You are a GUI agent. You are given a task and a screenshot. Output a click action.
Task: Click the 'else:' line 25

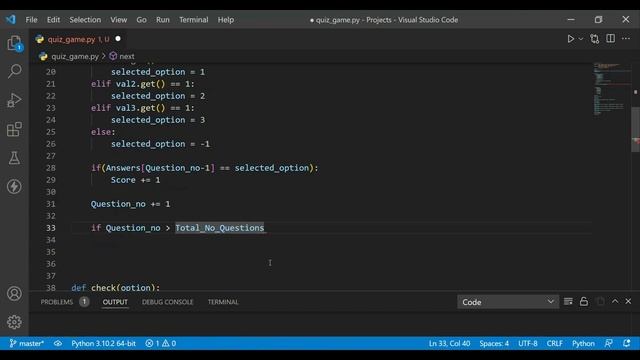click(x=103, y=132)
